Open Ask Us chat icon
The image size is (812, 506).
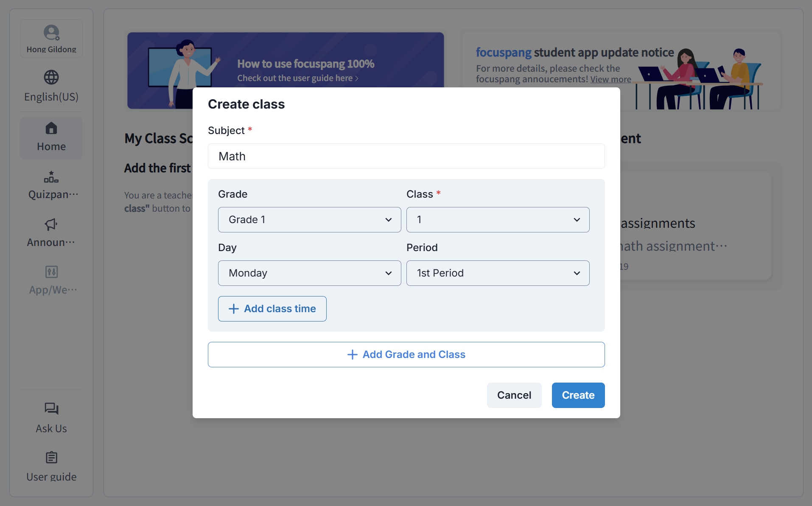(51, 409)
